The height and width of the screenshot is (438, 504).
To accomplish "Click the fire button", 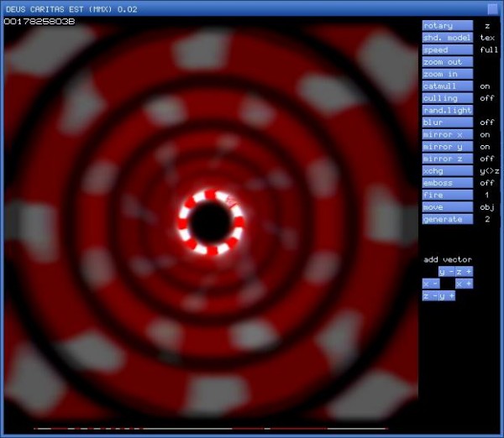I will [447, 195].
